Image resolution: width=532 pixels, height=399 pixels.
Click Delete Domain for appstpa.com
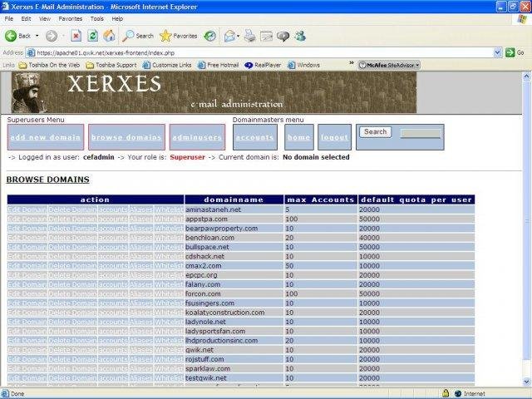(x=72, y=219)
